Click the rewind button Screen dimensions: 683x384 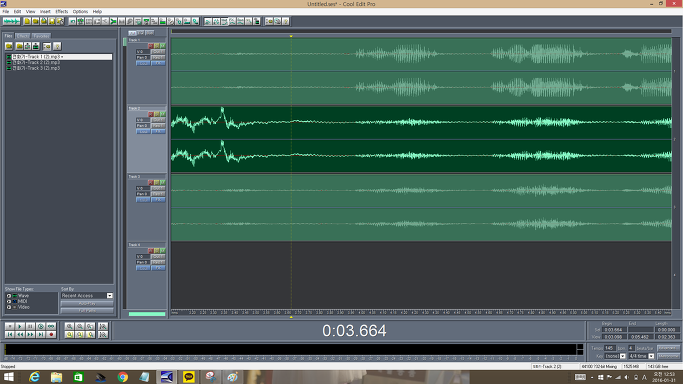(20, 334)
